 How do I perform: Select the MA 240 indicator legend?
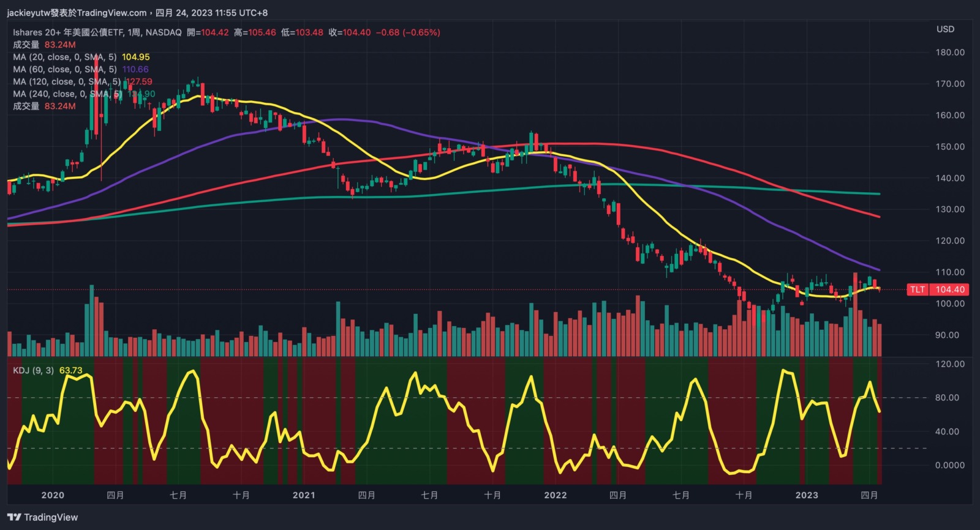tap(67, 94)
